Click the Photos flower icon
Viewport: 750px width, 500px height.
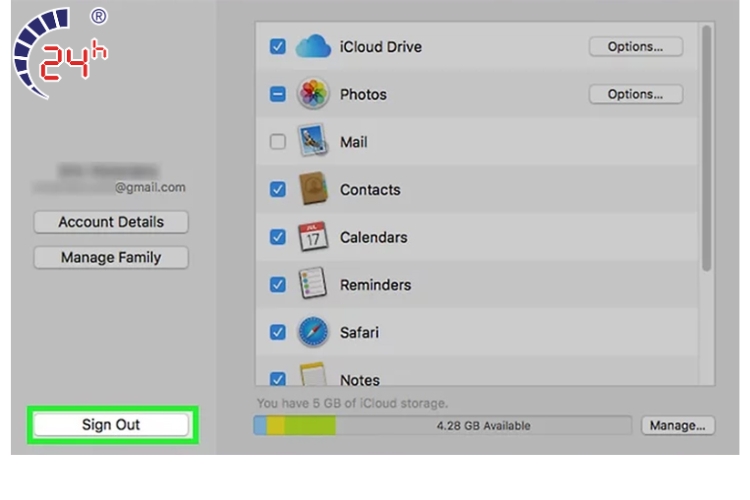(x=313, y=93)
